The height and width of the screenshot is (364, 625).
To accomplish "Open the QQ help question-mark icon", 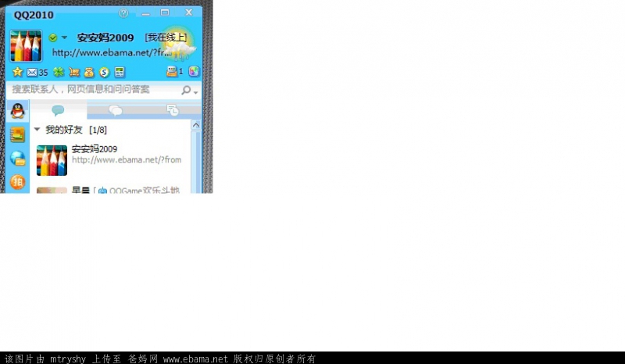I will 123,12.
